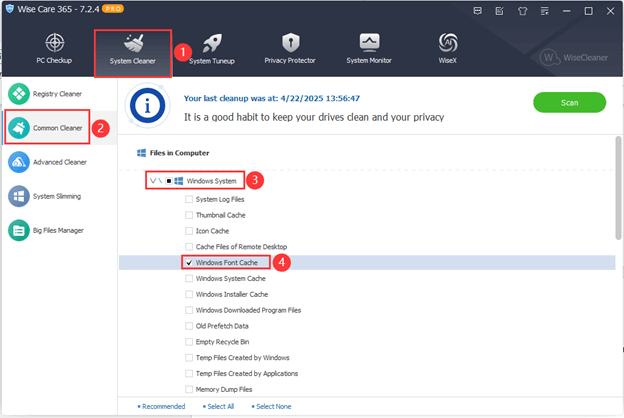
Task: Click the Files in Computer heading
Action: 179,153
